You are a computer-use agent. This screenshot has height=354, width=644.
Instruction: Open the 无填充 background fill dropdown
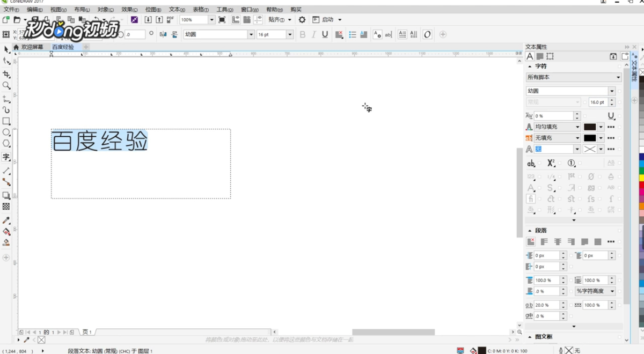pyautogui.click(x=557, y=138)
